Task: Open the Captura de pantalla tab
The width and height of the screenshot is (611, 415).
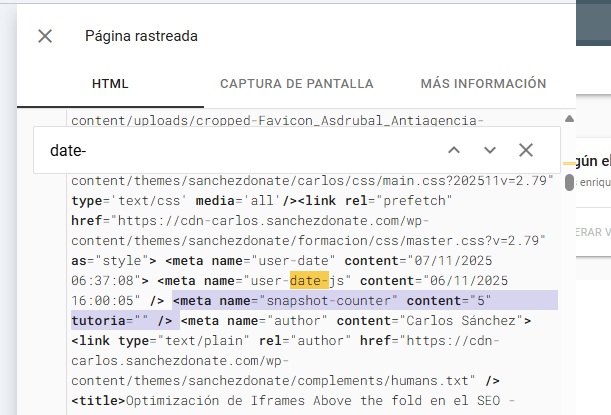Action: click(x=296, y=84)
